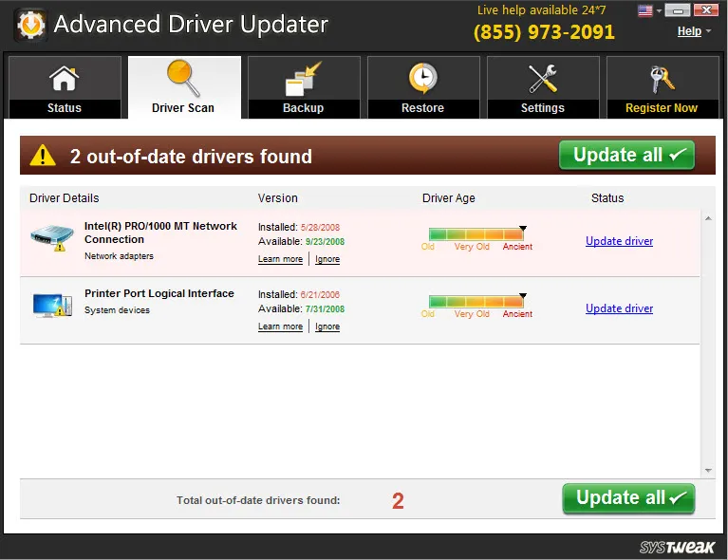Click the Printer Port system device icon
728x560 pixels.
(52, 306)
